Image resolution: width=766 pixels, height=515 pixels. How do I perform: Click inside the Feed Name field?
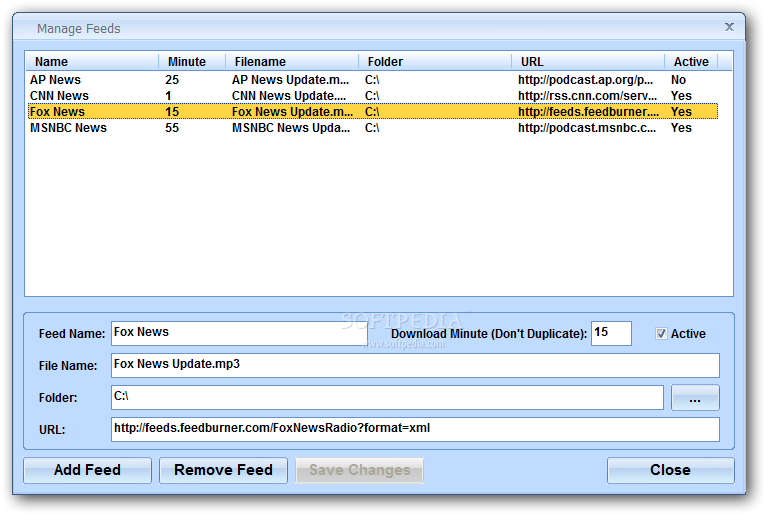[x=239, y=333]
